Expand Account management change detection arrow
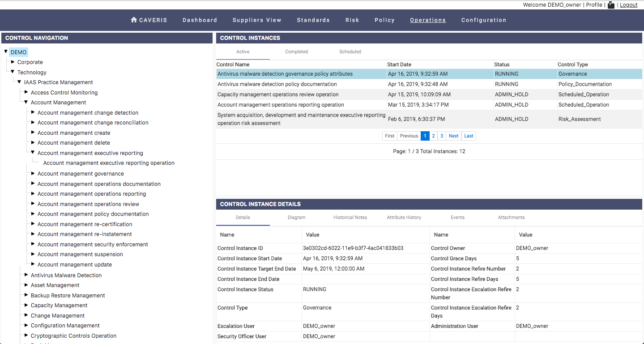The width and height of the screenshot is (644, 344). click(33, 112)
